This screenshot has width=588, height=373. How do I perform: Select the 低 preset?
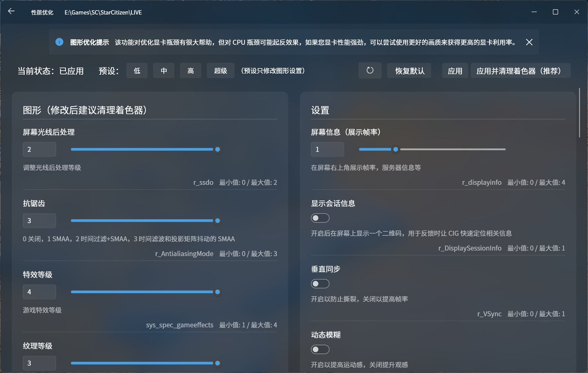pyautogui.click(x=137, y=71)
